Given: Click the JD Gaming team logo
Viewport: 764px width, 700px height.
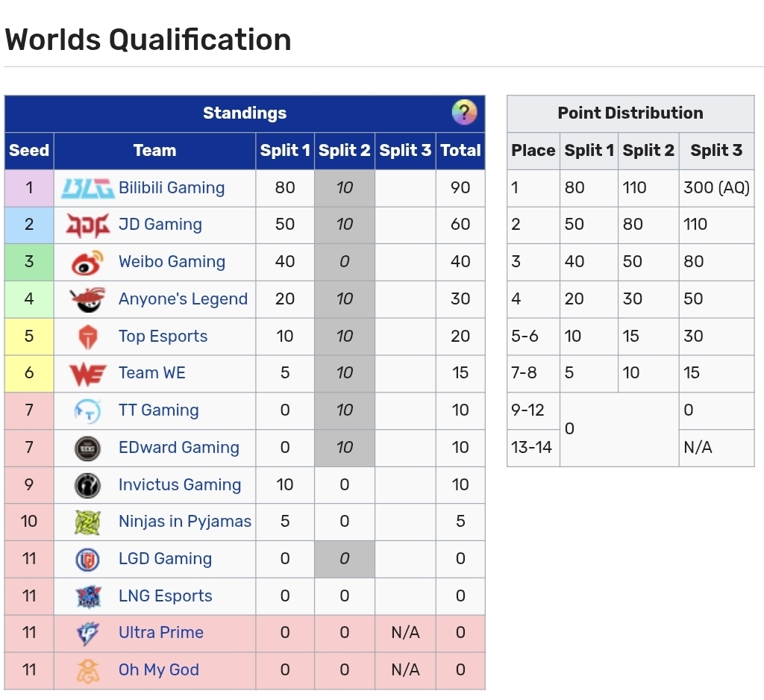Looking at the screenshot, I should (x=88, y=225).
